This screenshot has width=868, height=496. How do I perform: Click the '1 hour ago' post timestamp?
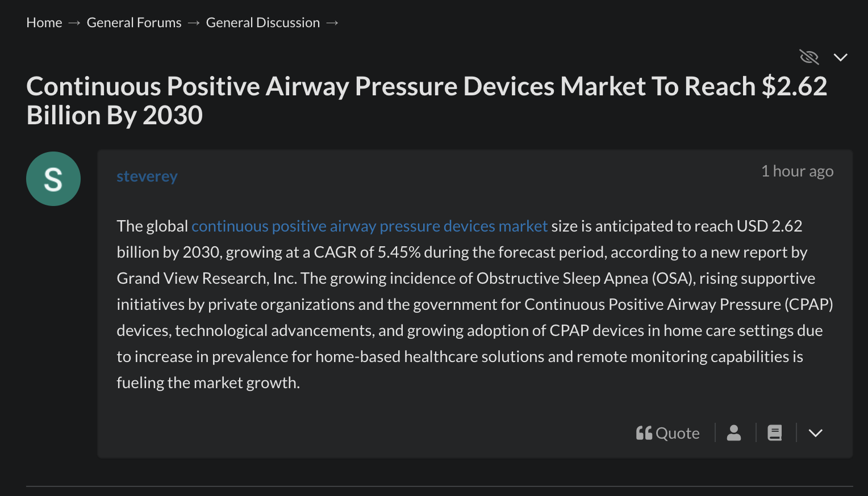[797, 171]
